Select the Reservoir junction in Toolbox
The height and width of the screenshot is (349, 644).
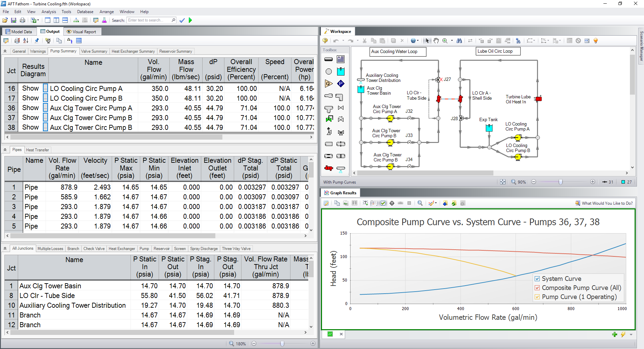pyautogui.click(x=340, y=71)
